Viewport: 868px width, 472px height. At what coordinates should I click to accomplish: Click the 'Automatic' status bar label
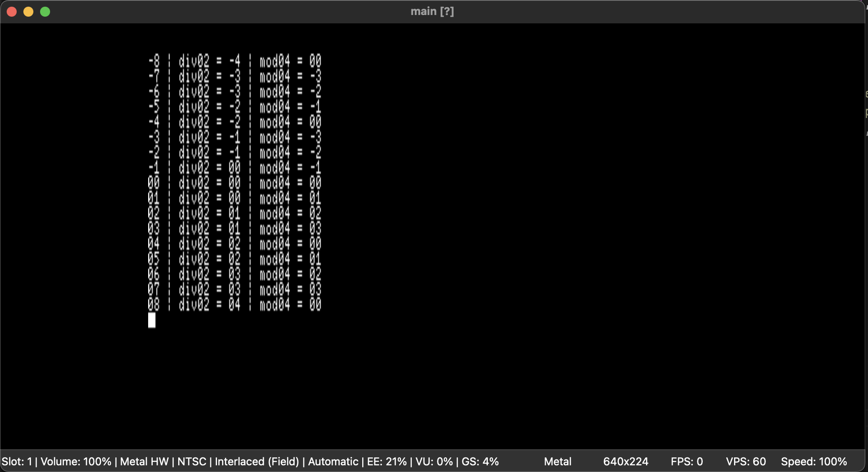pyautogui.click(x=333, y=462)
